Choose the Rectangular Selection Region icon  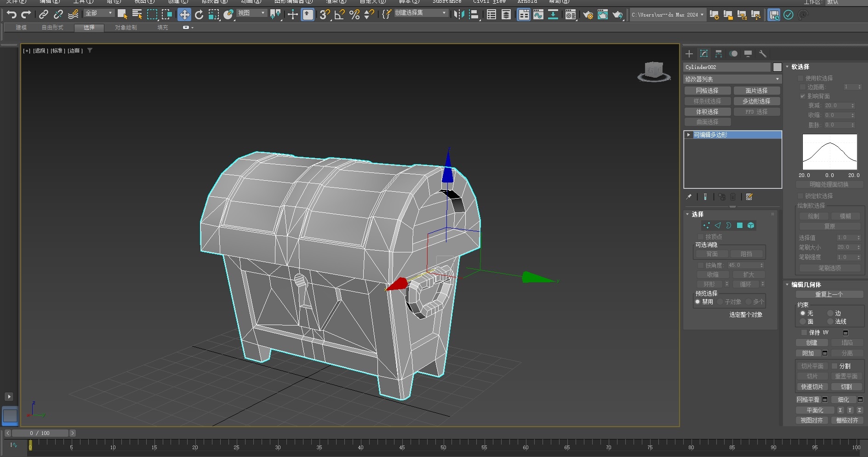point(152,15)
